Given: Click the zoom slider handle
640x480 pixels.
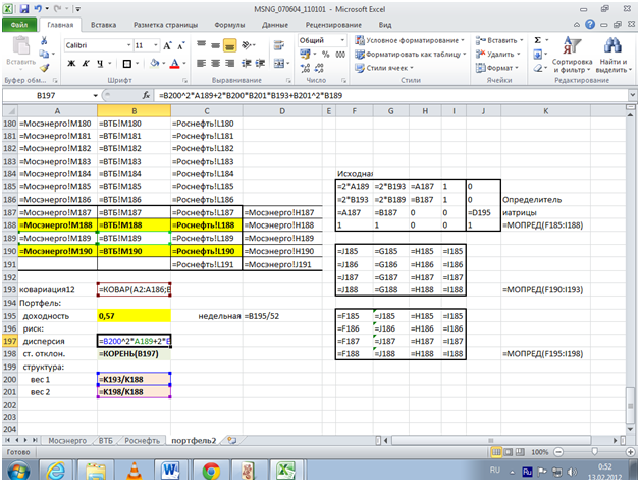Looking at the screenshot, I should tap(594, 452).
